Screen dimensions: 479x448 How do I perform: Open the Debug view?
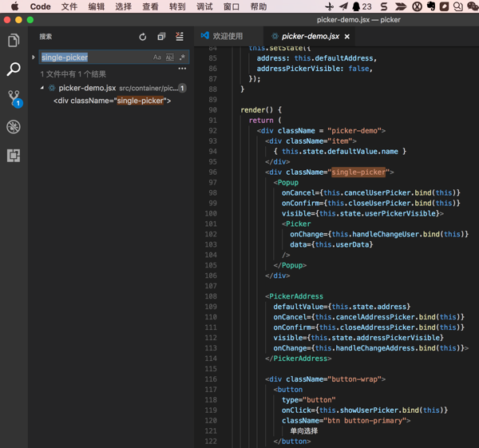[x=14, y=127]
